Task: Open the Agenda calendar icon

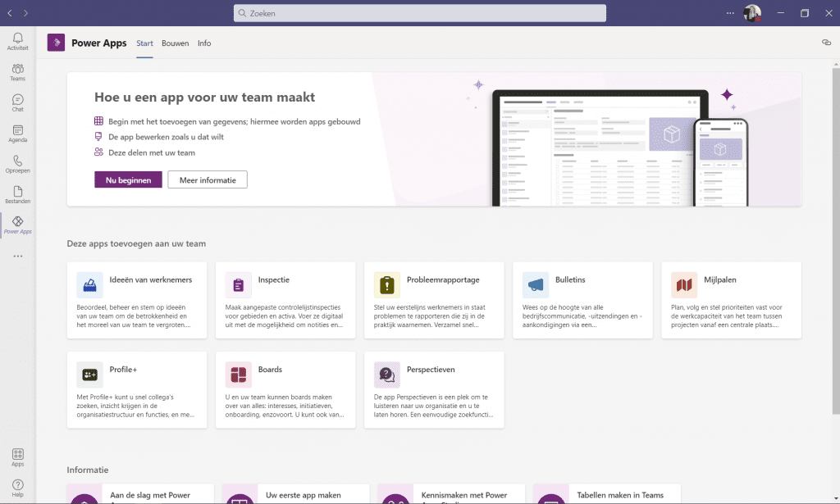Action: [x=17, y=134]
